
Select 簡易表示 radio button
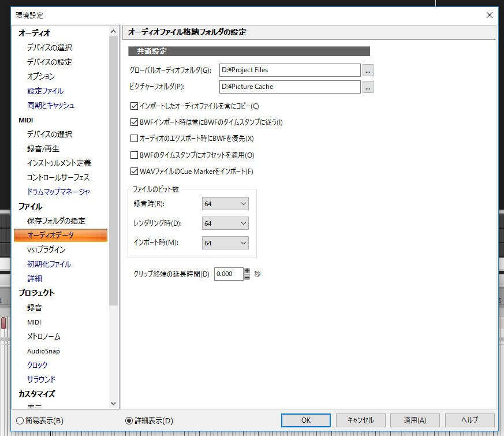click(20, 420)
